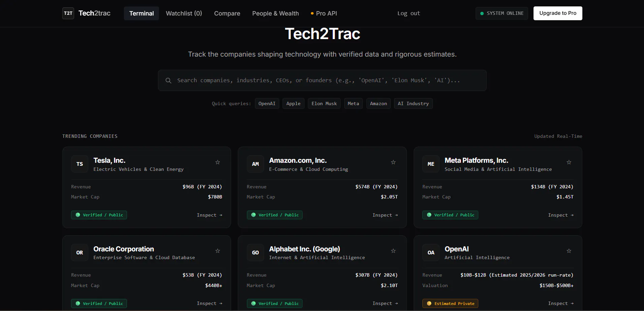
Task: Star OpenAI to watchlist
Action: [569, 251]
